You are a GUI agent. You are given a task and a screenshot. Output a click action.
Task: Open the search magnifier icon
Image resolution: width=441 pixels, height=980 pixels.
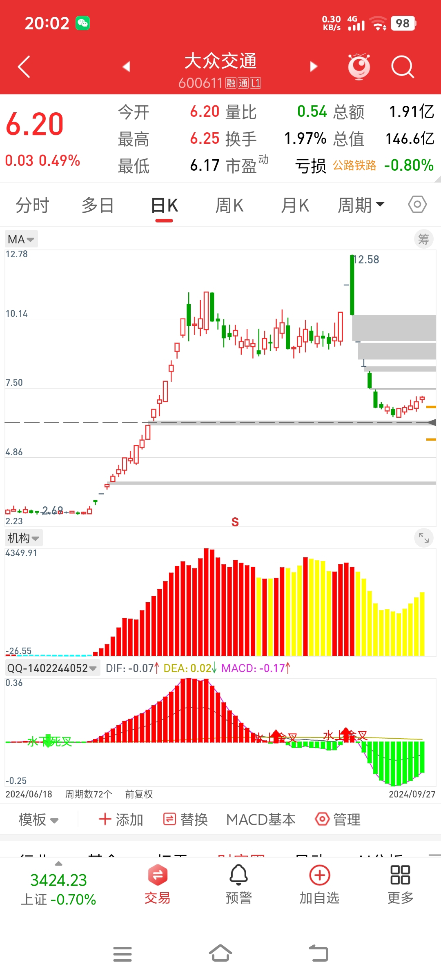click(x=403, y=67)
